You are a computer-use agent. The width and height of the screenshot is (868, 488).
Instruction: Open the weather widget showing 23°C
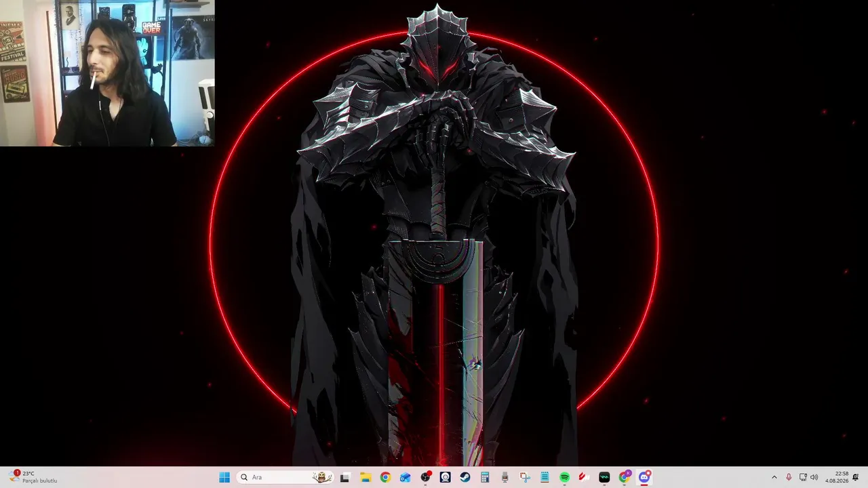tap(34, 477)
